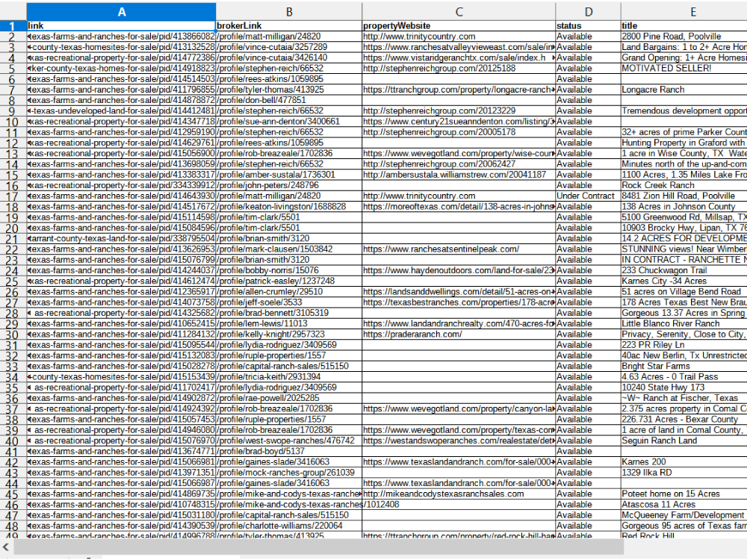Select row 30 header

(x=13, y=335)
